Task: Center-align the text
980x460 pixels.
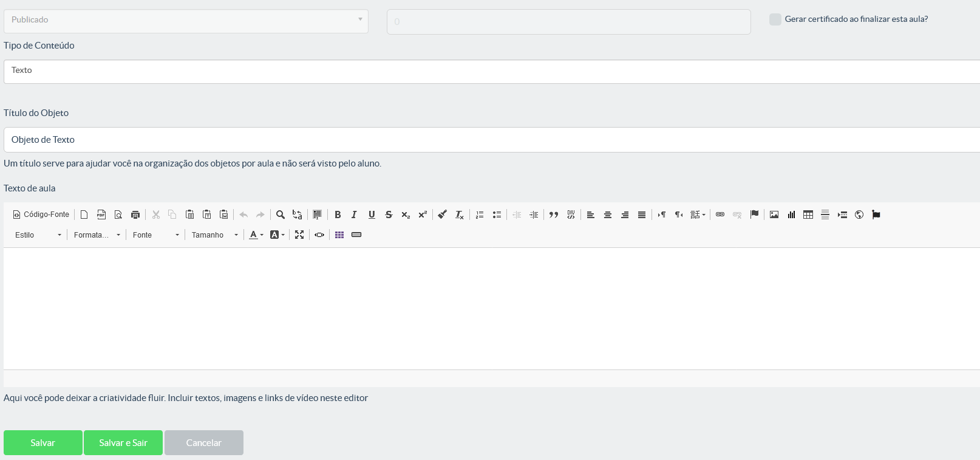Action: pyautogui.click(x=608, y=215)
